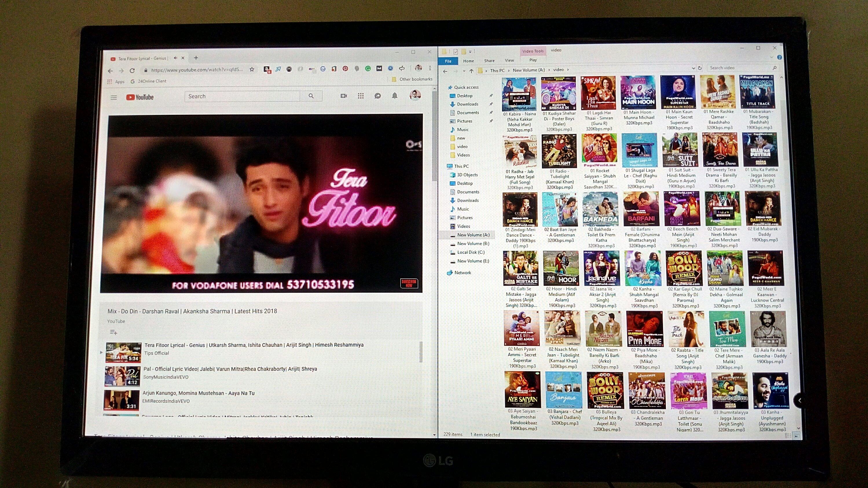This screenshot has width=868, height=488.
Task: Click the YouTube logo
Action: pos(140,97)
